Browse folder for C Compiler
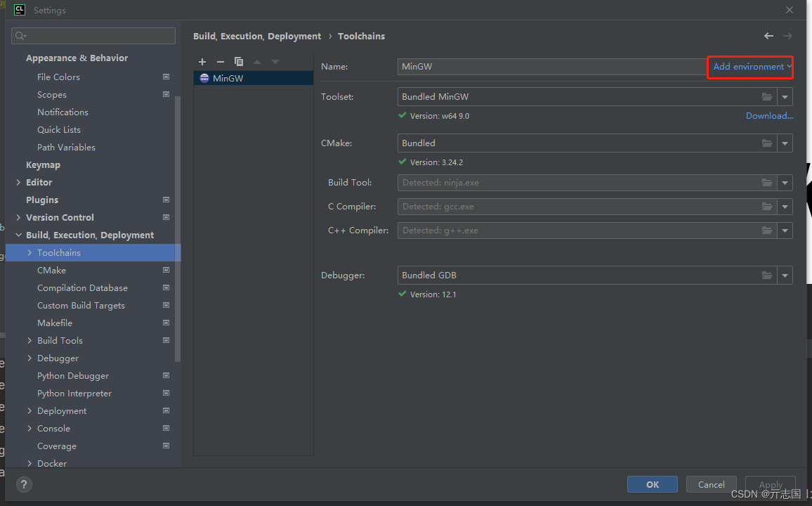Image resolution: width=812 pixels, height=506 pixels. (x=767, y=207)
